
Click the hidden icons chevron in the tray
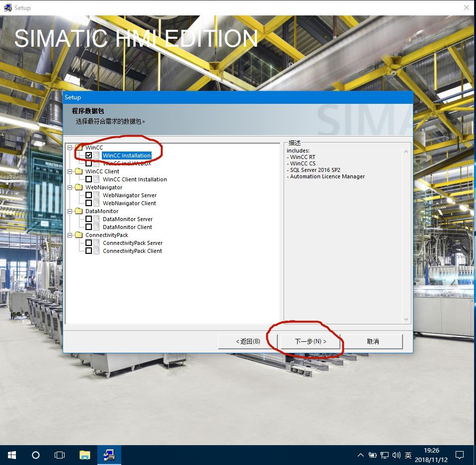click(361, 455)
